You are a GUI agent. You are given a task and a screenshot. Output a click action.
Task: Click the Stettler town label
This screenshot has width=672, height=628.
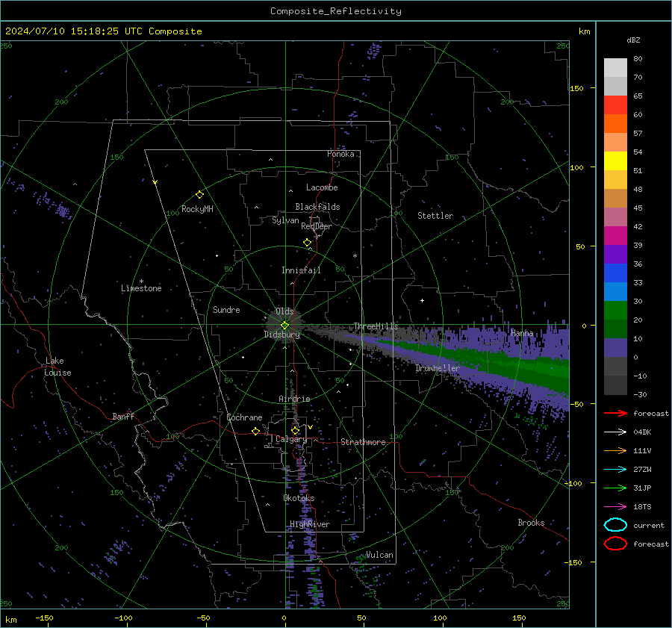[435, 216]
